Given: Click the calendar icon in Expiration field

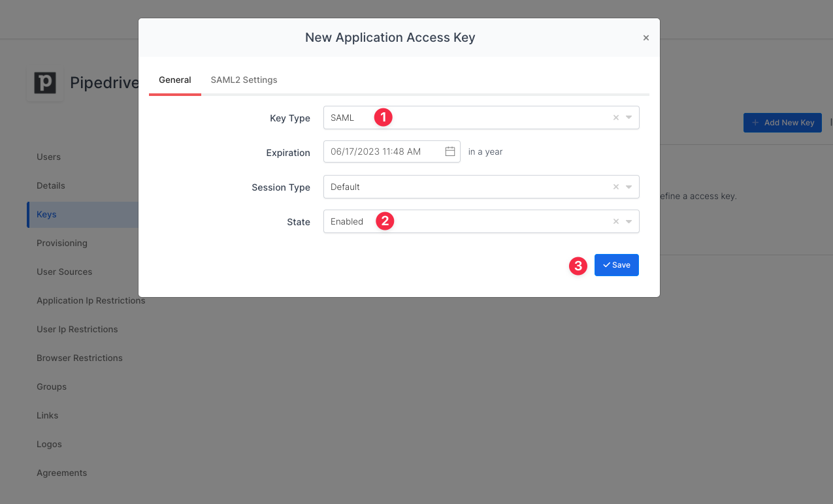Looking at the screenshot, I should (450, 151).
